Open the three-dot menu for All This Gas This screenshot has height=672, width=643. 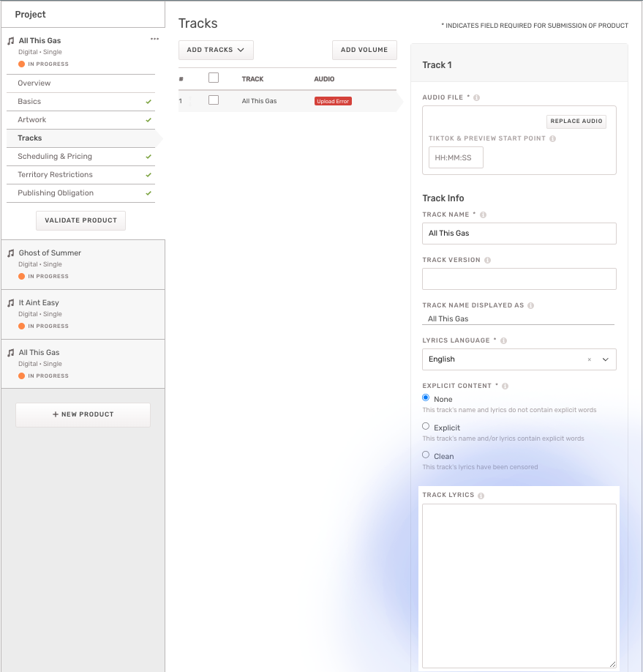click(x=154, y=40)
